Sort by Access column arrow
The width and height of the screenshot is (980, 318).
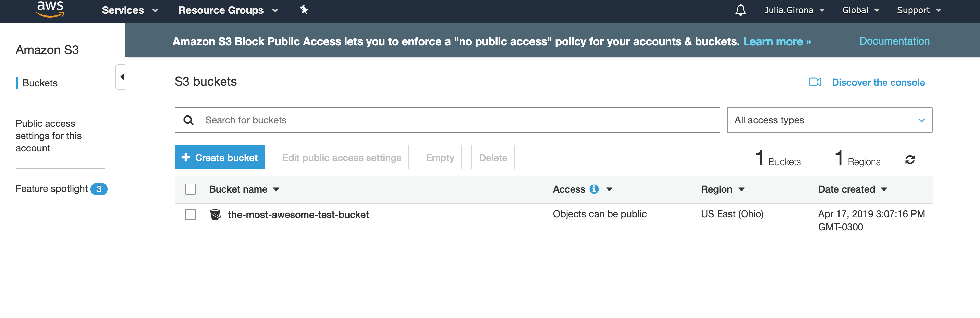coord(609,189)
